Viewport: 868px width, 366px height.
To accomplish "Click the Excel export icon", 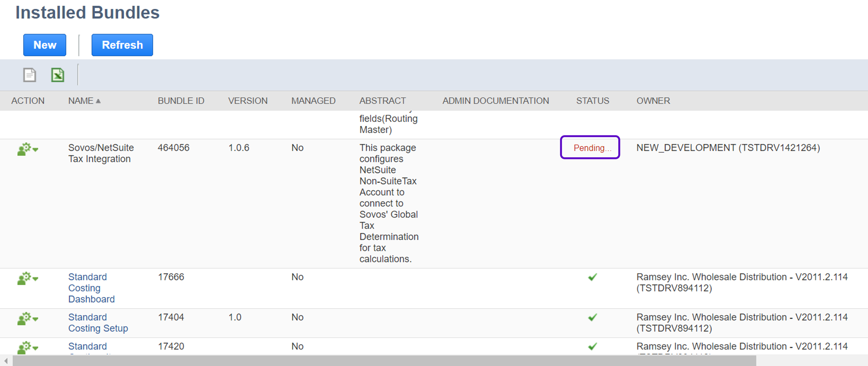I will click(58, 75).
